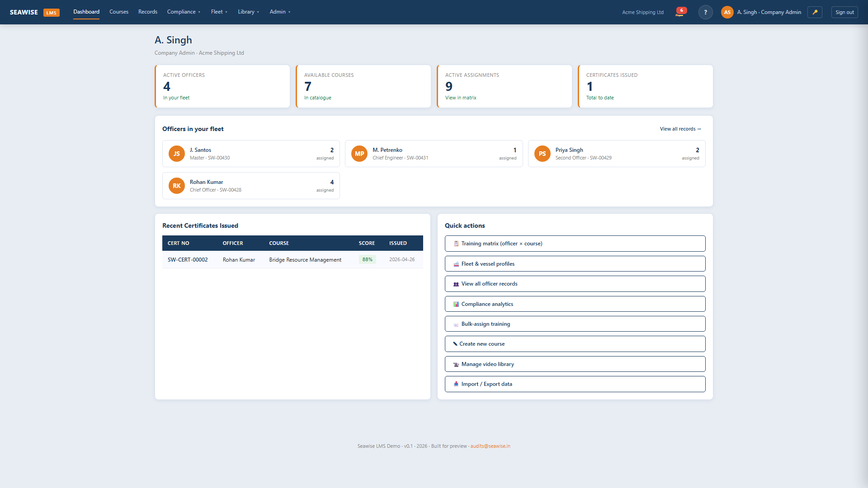Viewport: 868px width, 488px height.
Task: Click the MP avatar for M. Petrenko
Action: (359, 154)
